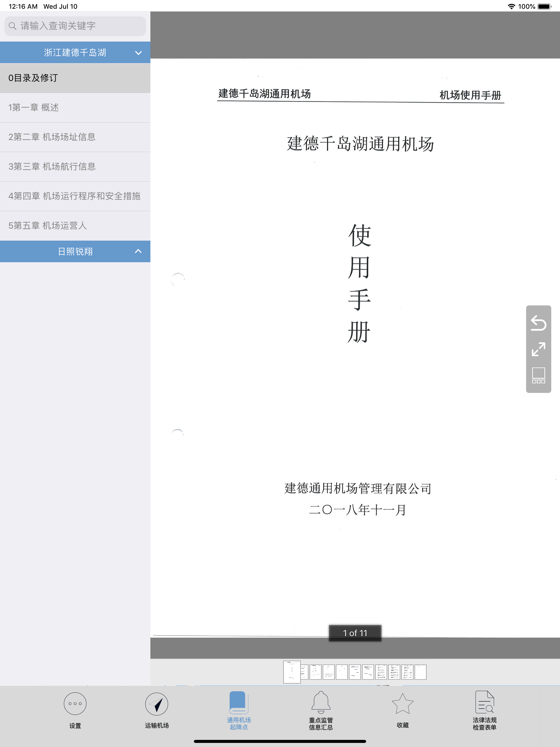Click the 建德千岛湖通用机场 document title

coord(360,144)
